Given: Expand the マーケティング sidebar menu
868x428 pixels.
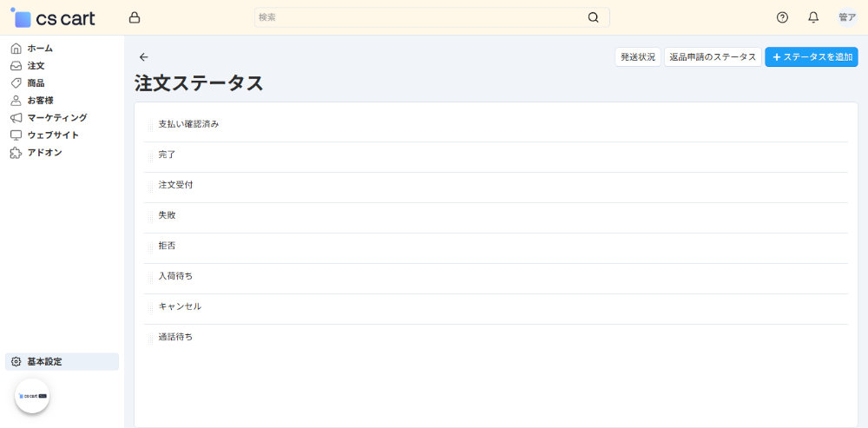Looking at the screenshot, I should click(x=56, y=117).
